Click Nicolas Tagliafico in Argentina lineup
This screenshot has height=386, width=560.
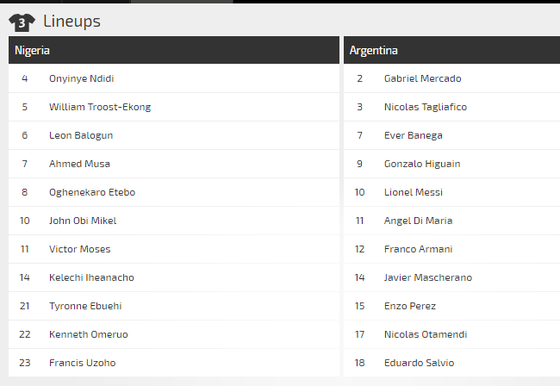point(425,107)
